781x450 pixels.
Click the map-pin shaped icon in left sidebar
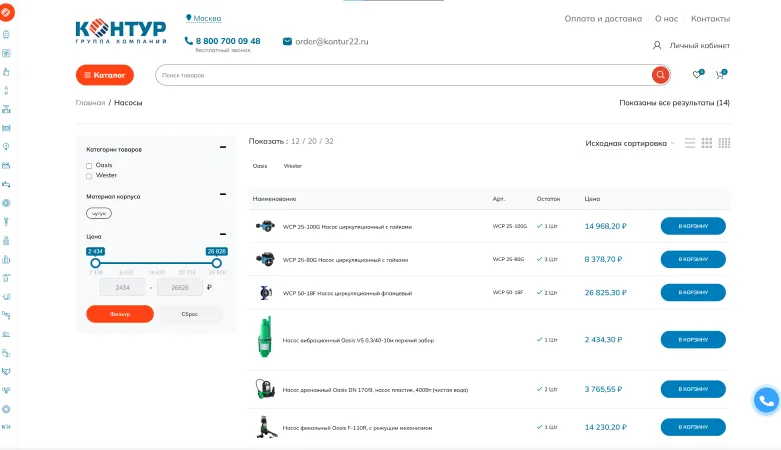point(6,147)
